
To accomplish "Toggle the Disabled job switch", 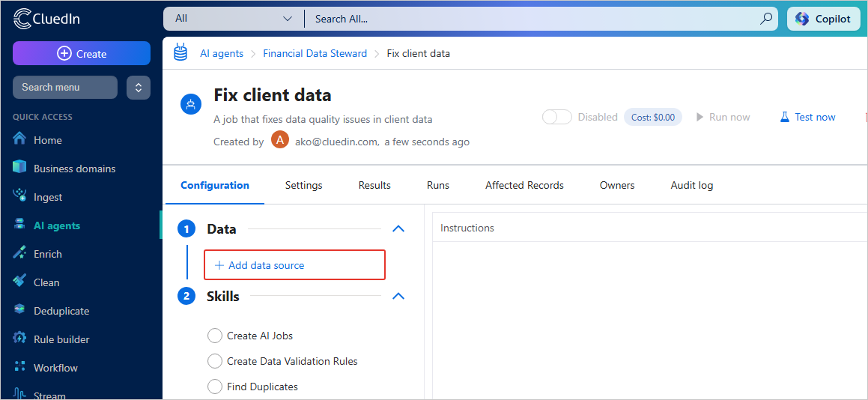I will pos(556,117).
